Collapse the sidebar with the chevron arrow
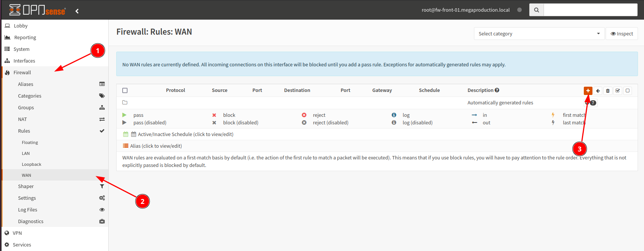 click(x=77, y=11)
